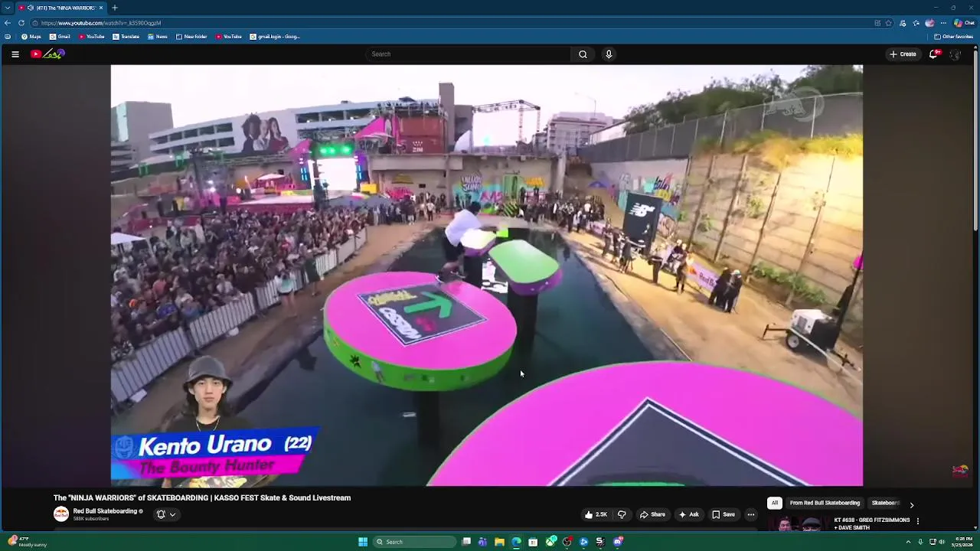Dislike the video with thumbs down
The image size is (980, 551).
622,514
